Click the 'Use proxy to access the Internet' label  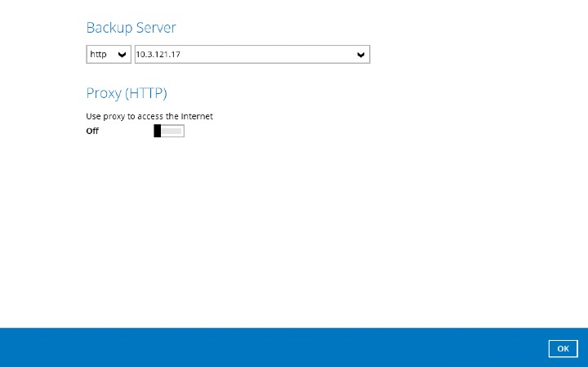[149, 116]
